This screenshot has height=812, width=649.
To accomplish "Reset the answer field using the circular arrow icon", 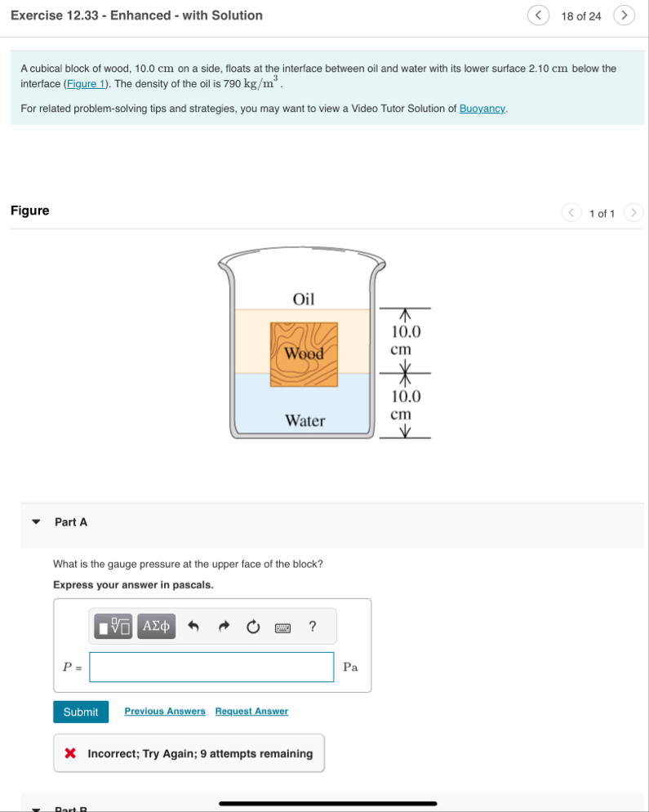I will (x=252, y=626).
